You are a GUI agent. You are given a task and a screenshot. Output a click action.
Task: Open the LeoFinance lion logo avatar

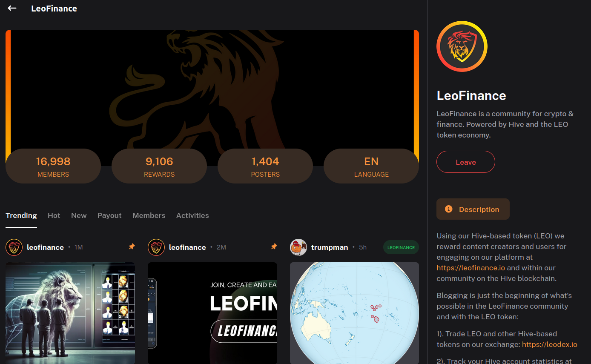click(x=462, y=46)
